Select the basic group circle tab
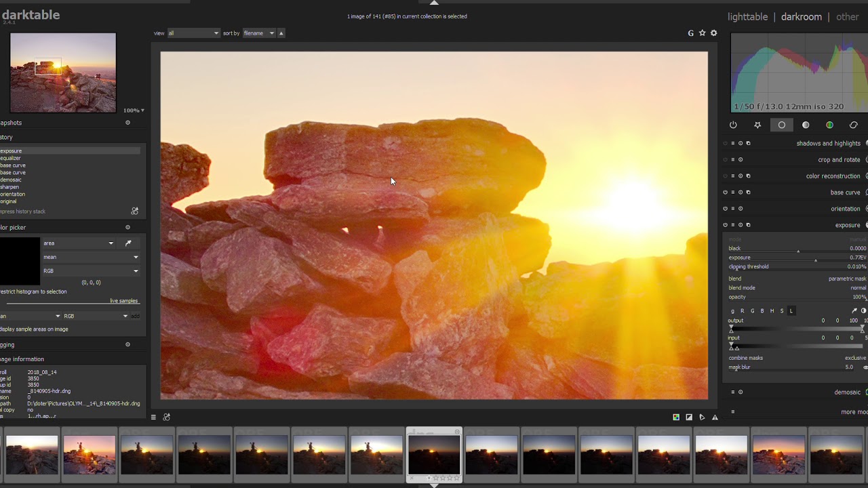The height and width of the screenshot is (488, 868). pos(781,125)
